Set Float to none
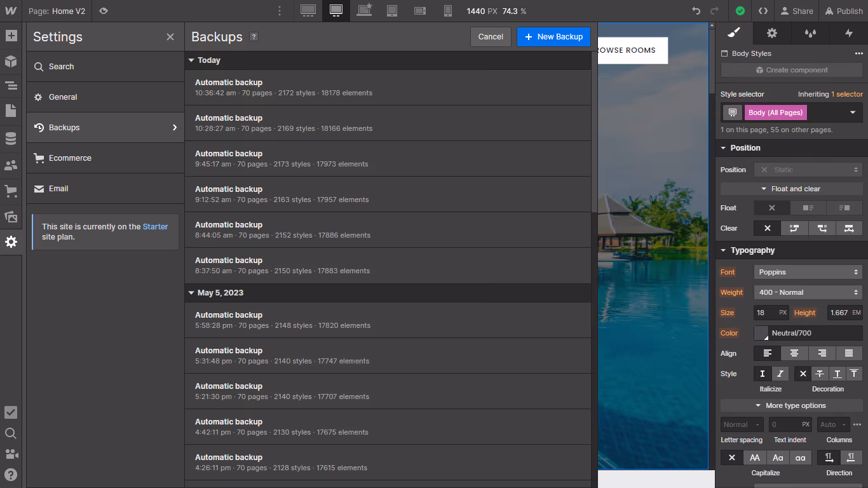This screenshot has height=488, width=868. click(772, 208)
